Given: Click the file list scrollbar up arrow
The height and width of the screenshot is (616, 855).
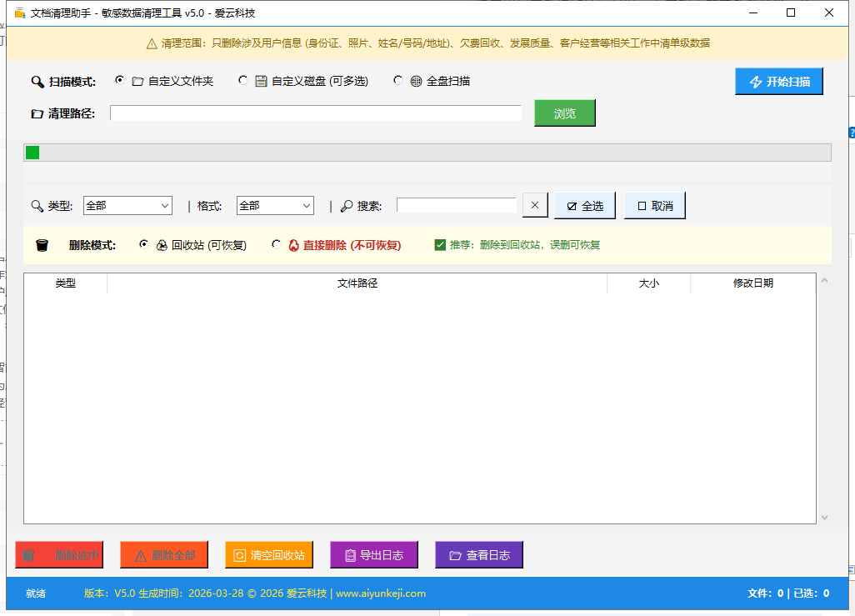Looking at the screenshot, I should coord(824,280).
